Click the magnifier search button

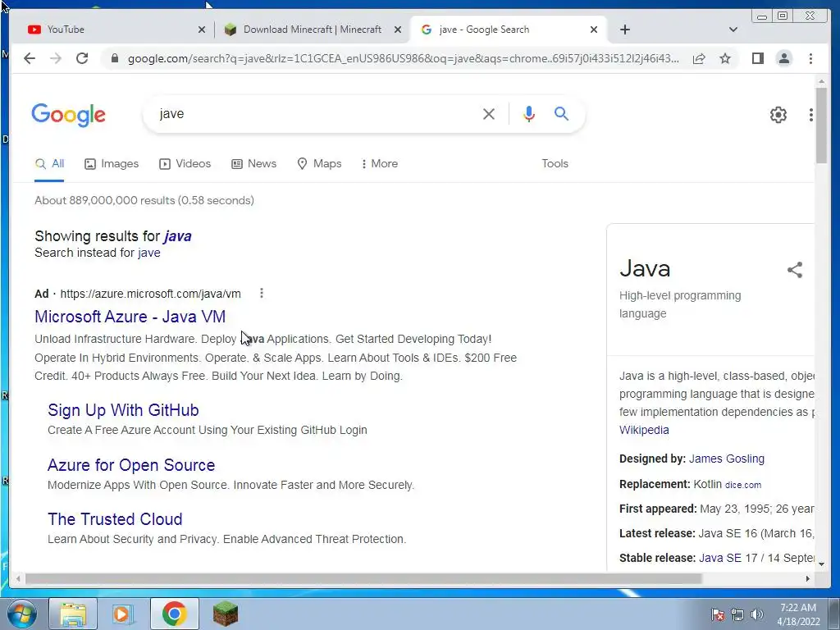coord(561,113)
